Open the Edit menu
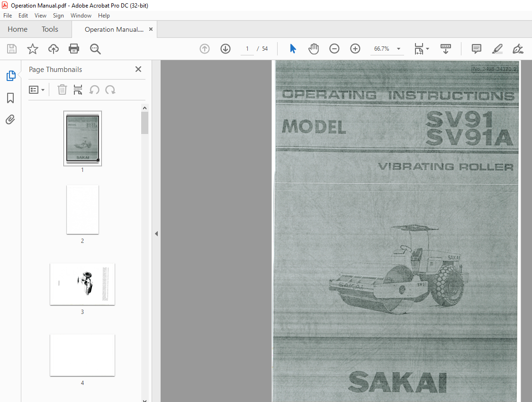The image size is (532, 402). 23,16
